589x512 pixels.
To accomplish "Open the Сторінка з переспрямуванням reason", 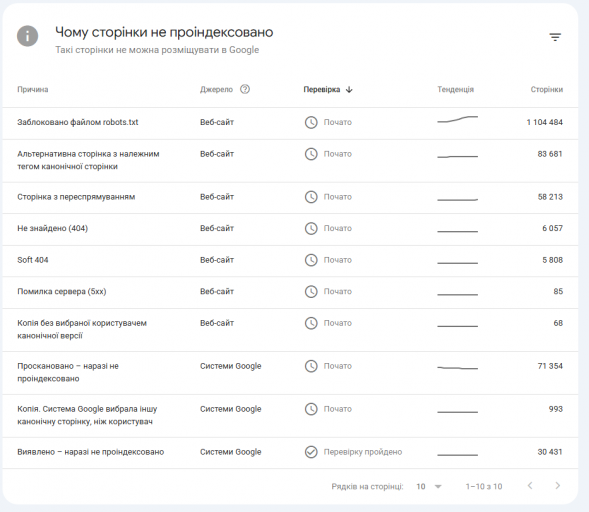I will pyautogui.click(x=76, y=197).
